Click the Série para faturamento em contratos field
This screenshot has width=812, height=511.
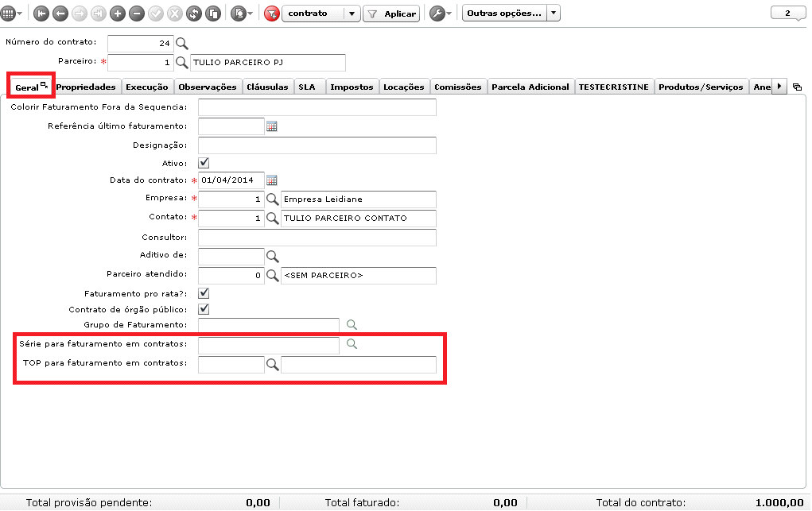coord(269,345)
